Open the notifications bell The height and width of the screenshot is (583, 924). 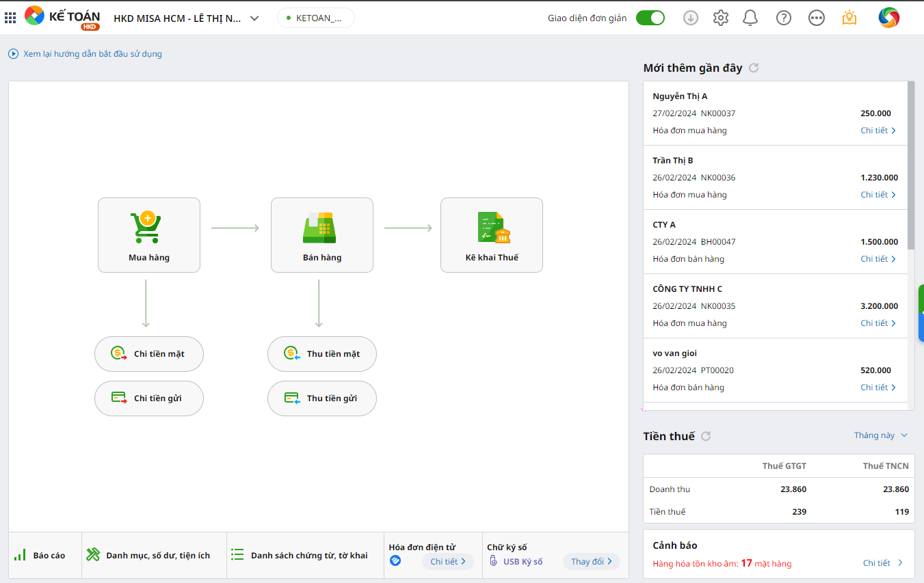[750, 18]
